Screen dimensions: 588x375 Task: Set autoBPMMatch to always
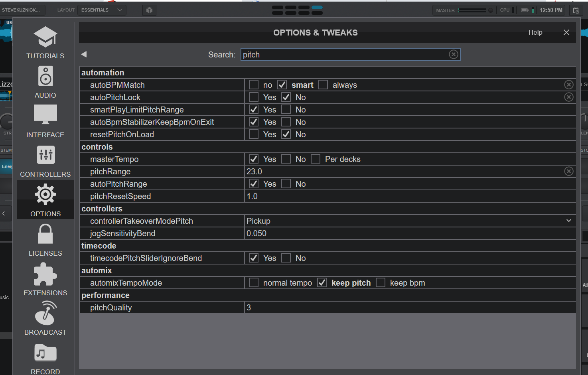(323, 85)
